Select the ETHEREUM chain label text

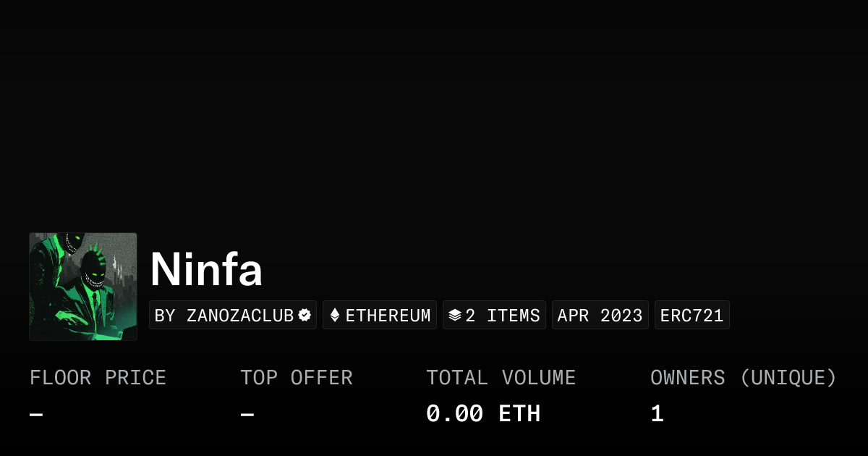tap(388, 316)
